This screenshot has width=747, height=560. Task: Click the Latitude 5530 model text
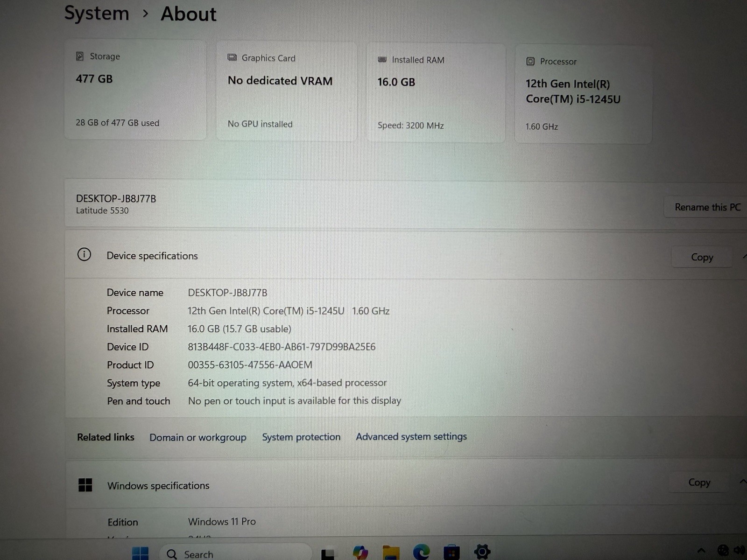tap(102, 210)
